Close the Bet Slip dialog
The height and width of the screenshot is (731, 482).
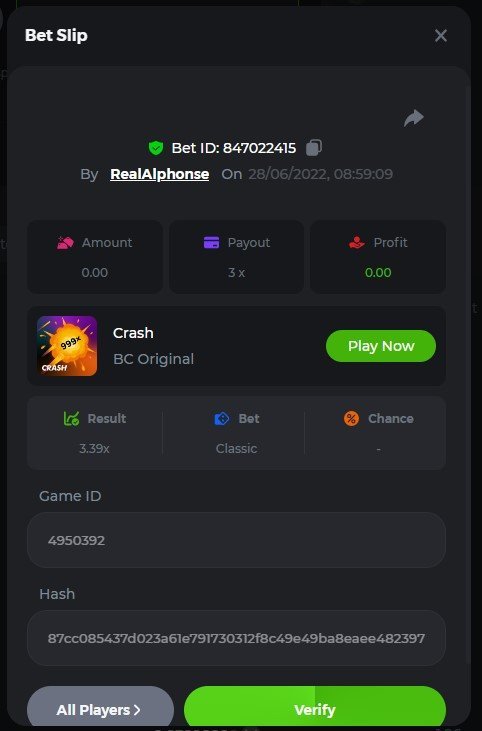pyautogui.click(x=441, y=35)
